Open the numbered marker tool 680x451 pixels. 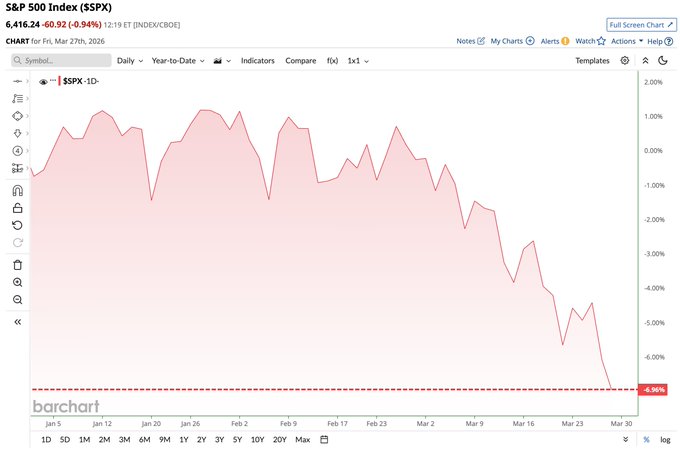[x=17, y=150]
